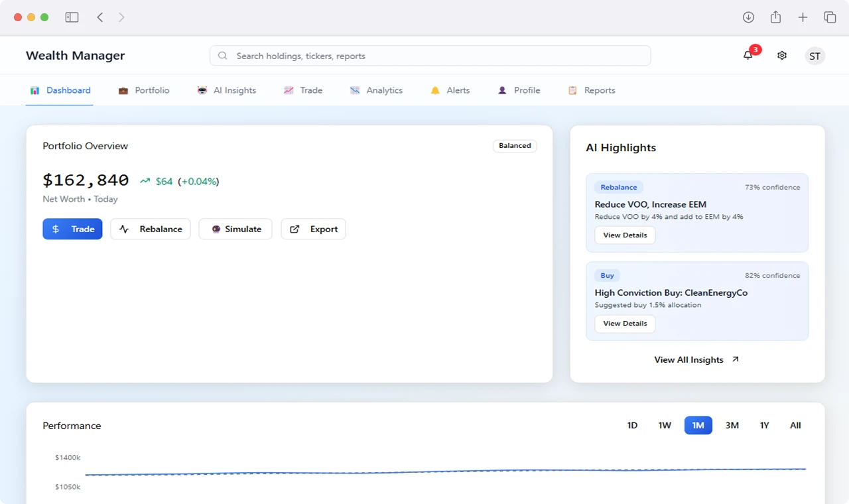Click the browser share icon

coord(775,17)
